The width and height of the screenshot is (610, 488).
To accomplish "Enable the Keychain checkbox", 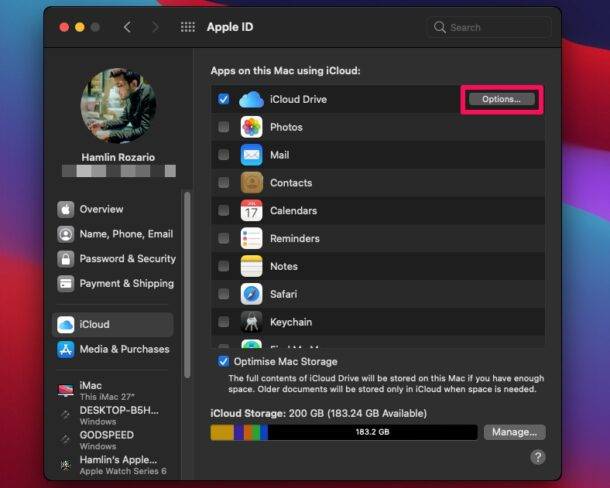I will (224, 322).
